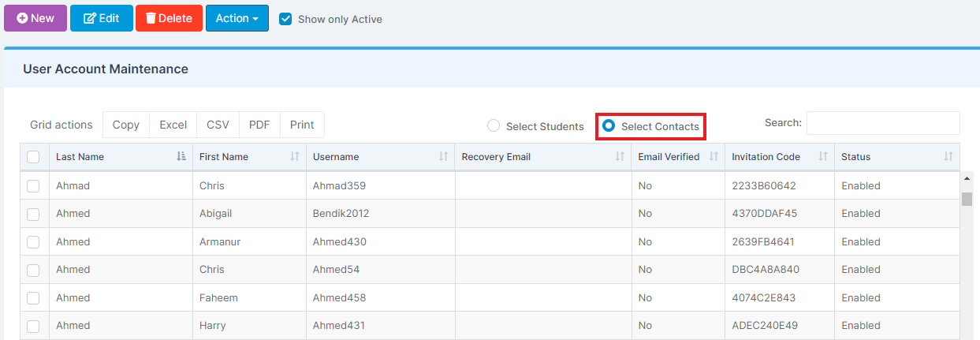980x340 pixels.
Task: Click the Status column sort arrows
Action: (x=948, y=157)
